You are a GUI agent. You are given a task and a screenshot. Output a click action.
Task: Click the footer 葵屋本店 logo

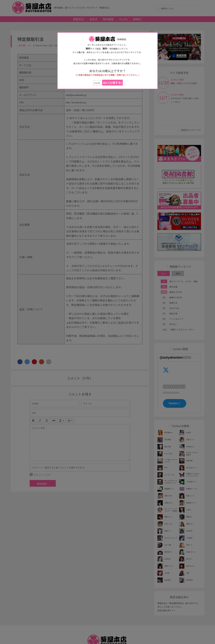[107, 639]
